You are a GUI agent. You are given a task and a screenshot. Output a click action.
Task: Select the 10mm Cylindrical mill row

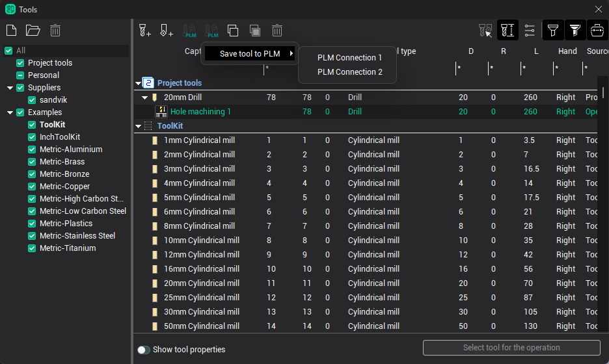[201, 240]
